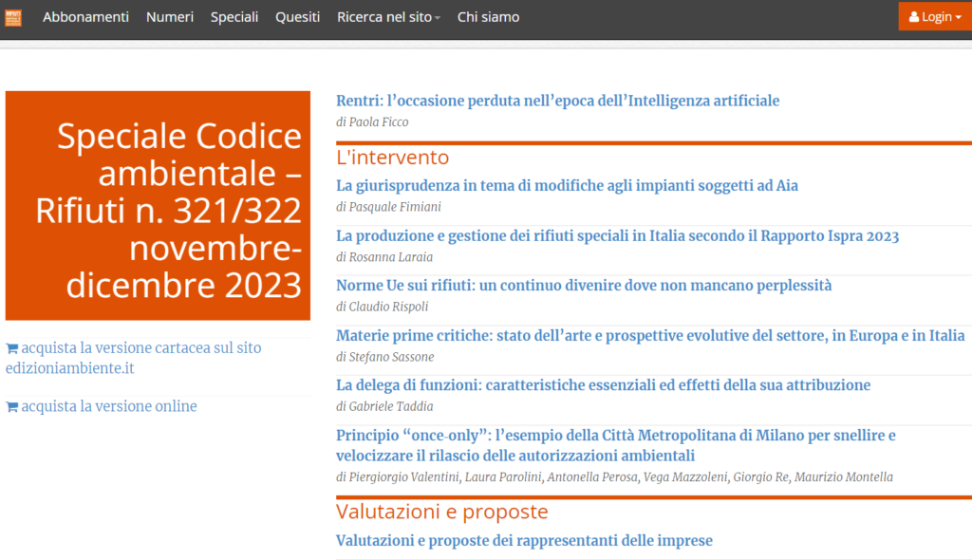This screenshot has height=560, width=972.
Task: Open Principio once-only article link
Action: pos(615,445)
